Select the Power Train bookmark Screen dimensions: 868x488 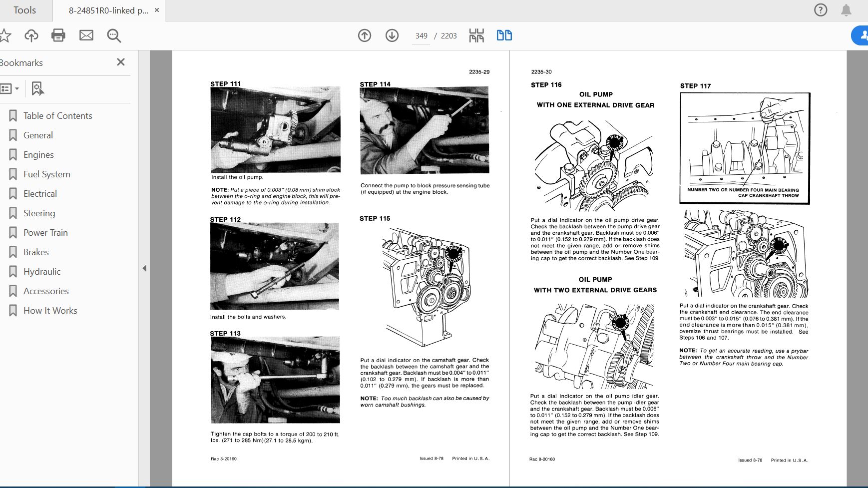[x=45, y=232]
